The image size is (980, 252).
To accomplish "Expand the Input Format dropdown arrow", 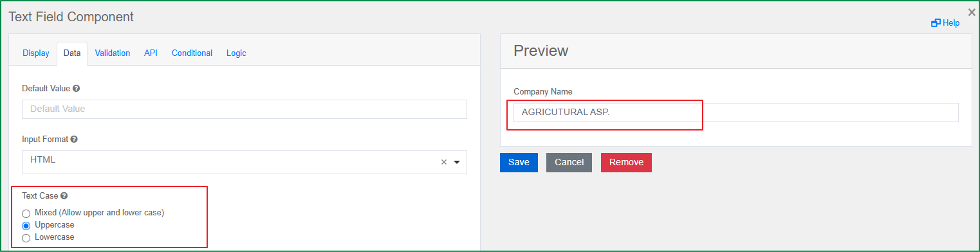I will [457, 163].
